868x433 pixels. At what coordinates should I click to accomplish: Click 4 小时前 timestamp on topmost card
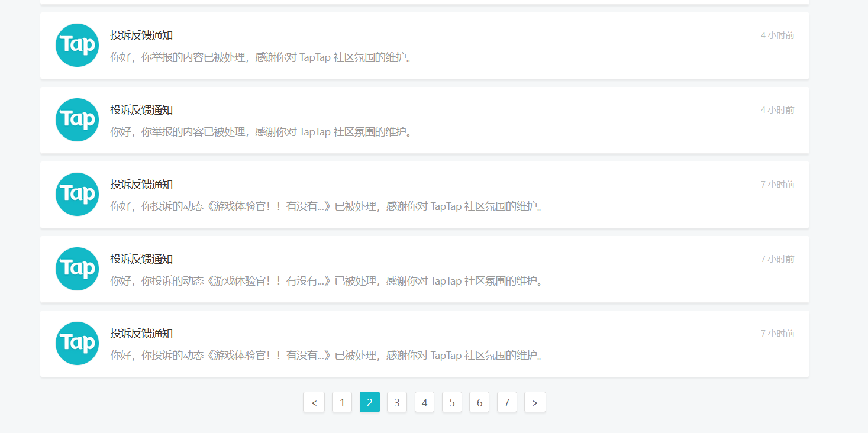coord(777,35)
